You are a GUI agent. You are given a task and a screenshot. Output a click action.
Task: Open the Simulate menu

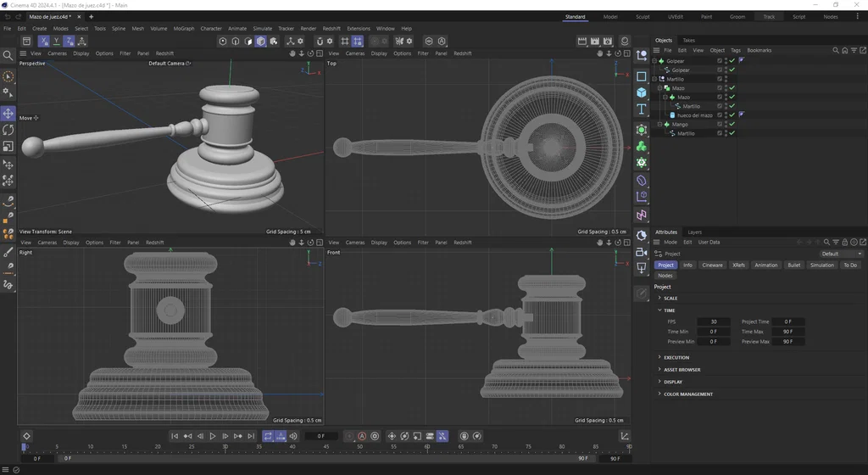pos(263,29)
